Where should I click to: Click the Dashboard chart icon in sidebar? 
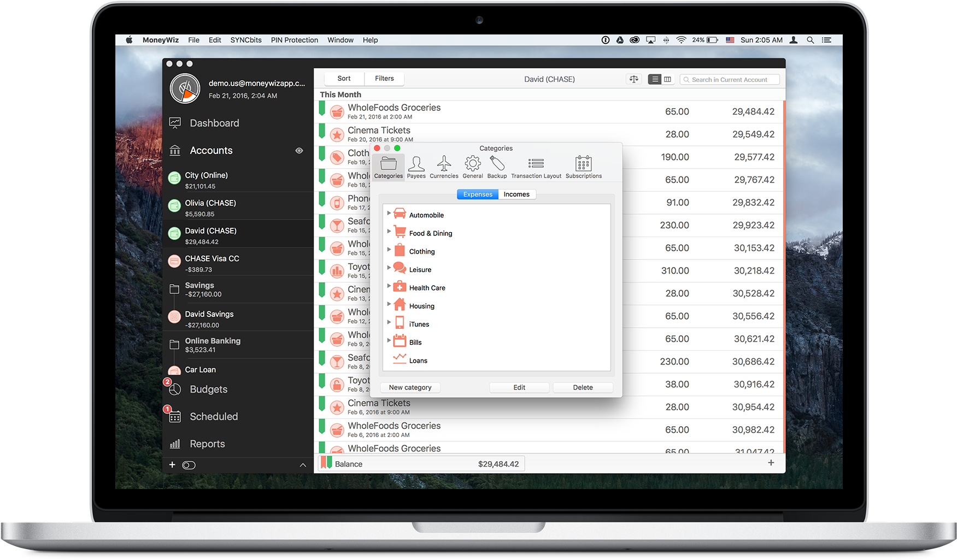(175, 123)
